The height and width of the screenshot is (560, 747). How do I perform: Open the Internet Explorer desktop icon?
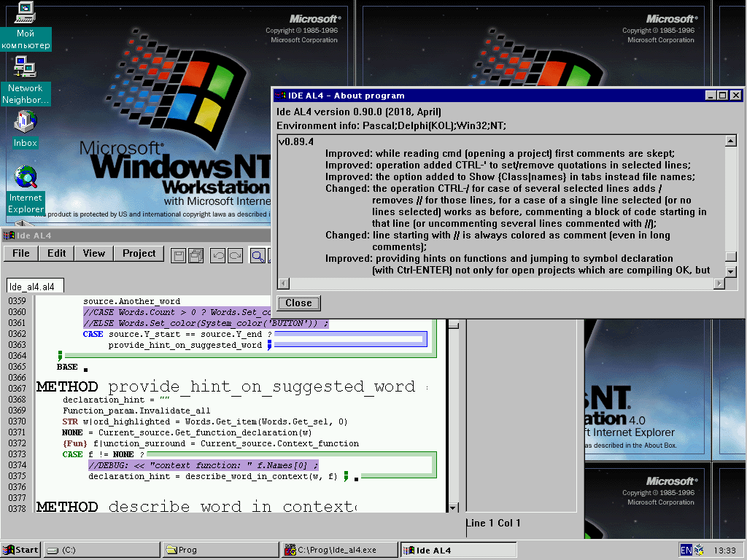[26, 190]
